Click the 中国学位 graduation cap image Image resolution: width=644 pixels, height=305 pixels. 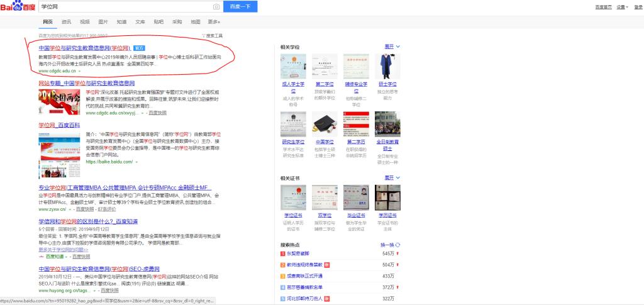click(x=325, y=124)
